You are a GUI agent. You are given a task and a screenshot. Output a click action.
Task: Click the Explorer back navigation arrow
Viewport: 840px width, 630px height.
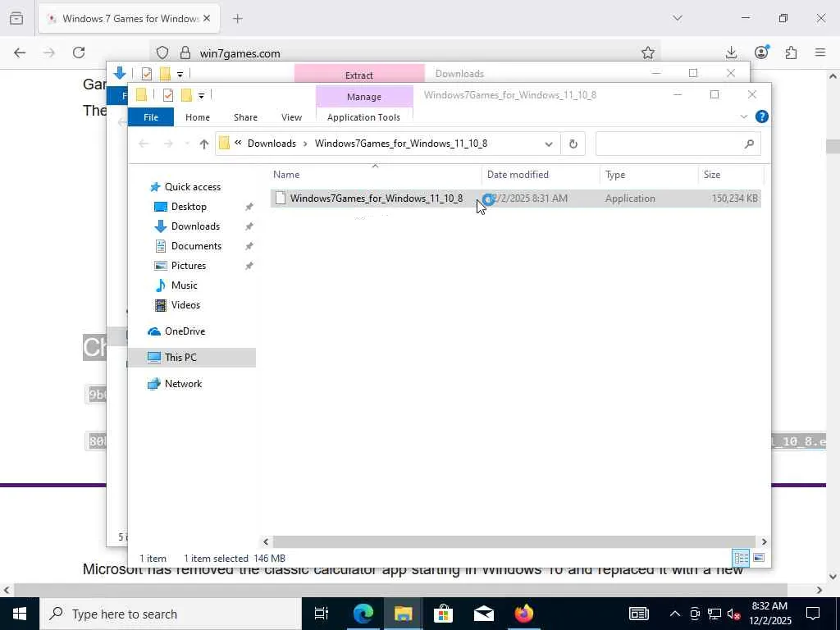coord(143,144)
